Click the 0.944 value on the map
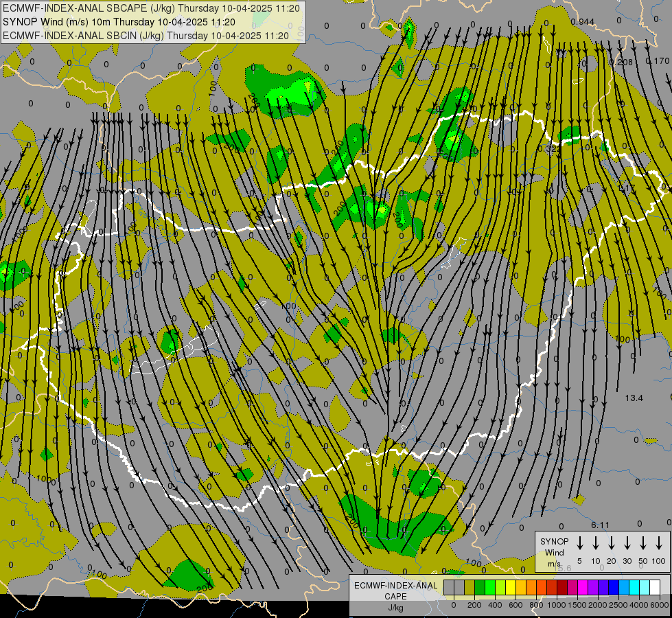This screenshot has width=672, height=618. click(583, 22)
